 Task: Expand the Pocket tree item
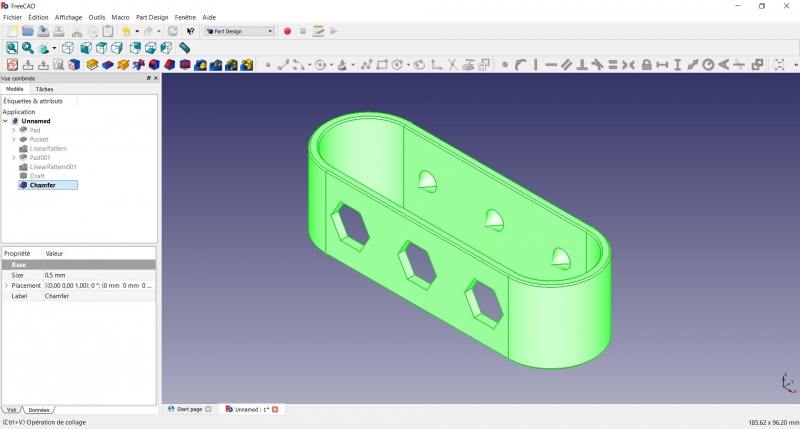[14, 139]
